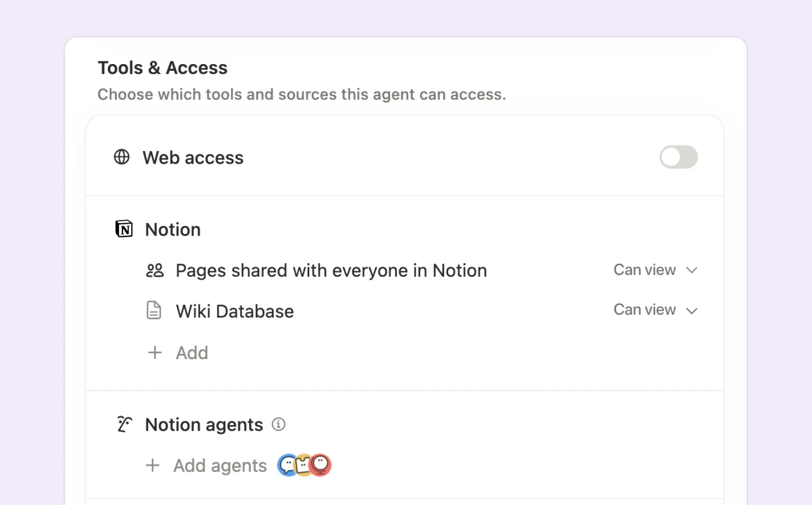
Task: Open Can view dropdown for Wiki Database
Action: 655,310
